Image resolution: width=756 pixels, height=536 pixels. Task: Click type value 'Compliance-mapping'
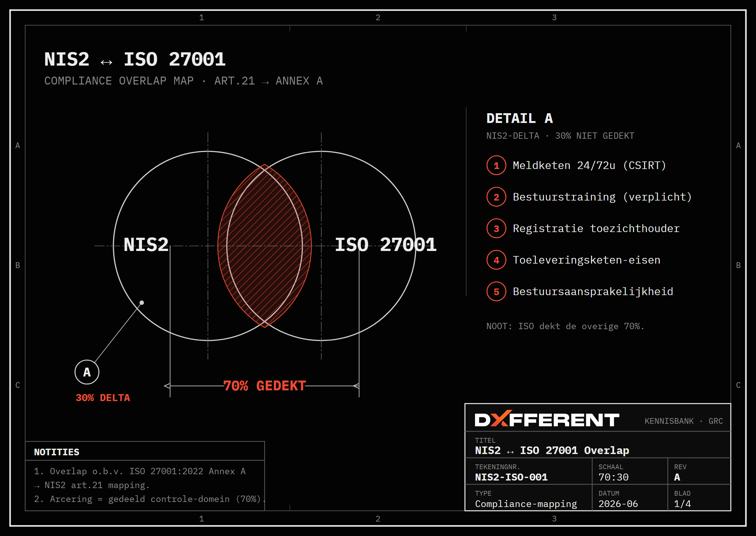point(526,504)
